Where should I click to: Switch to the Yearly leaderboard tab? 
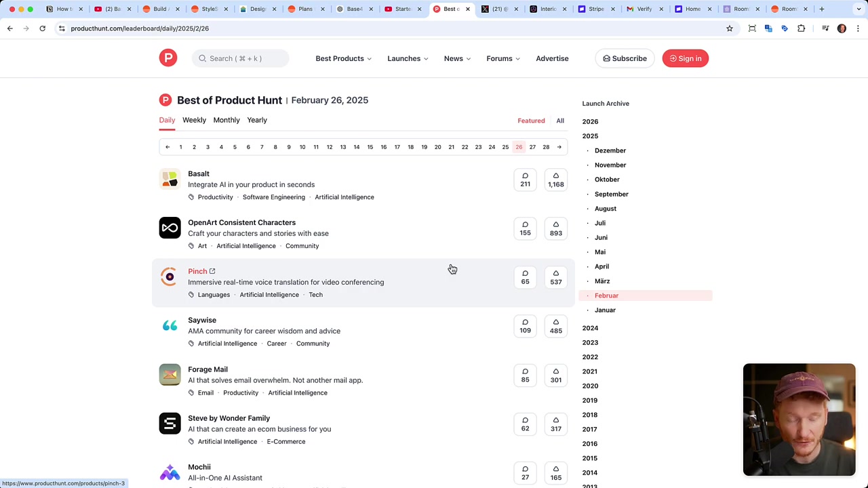(257, 120)
